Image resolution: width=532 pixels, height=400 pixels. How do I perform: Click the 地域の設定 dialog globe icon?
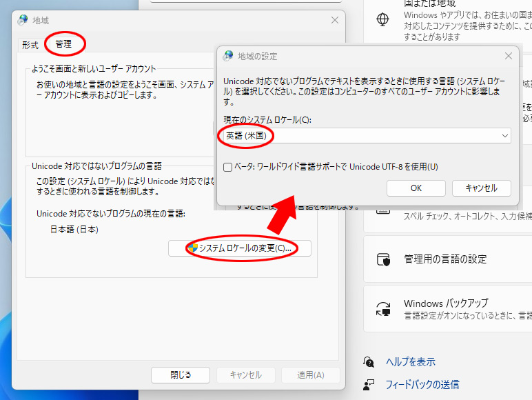tap(228, 56)
